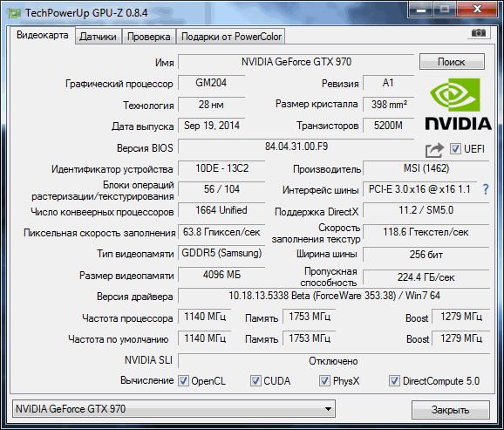The image size is (504, 430).
Task: Click the NVIDIA logo image
Action: [x=458, y=104]
